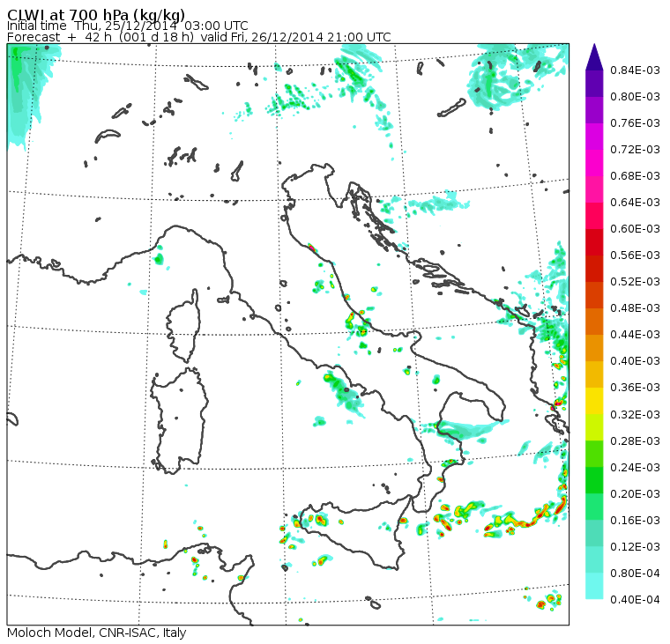Click the Sardinia island outline on the map
This screenshot has height=644, width=670.
pos(180,420)
